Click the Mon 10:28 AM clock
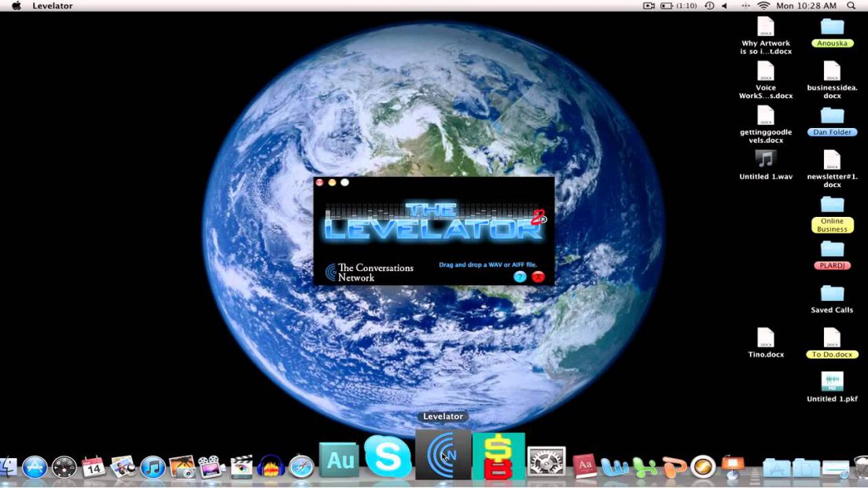The image size is (868, 488). [806, 6]
